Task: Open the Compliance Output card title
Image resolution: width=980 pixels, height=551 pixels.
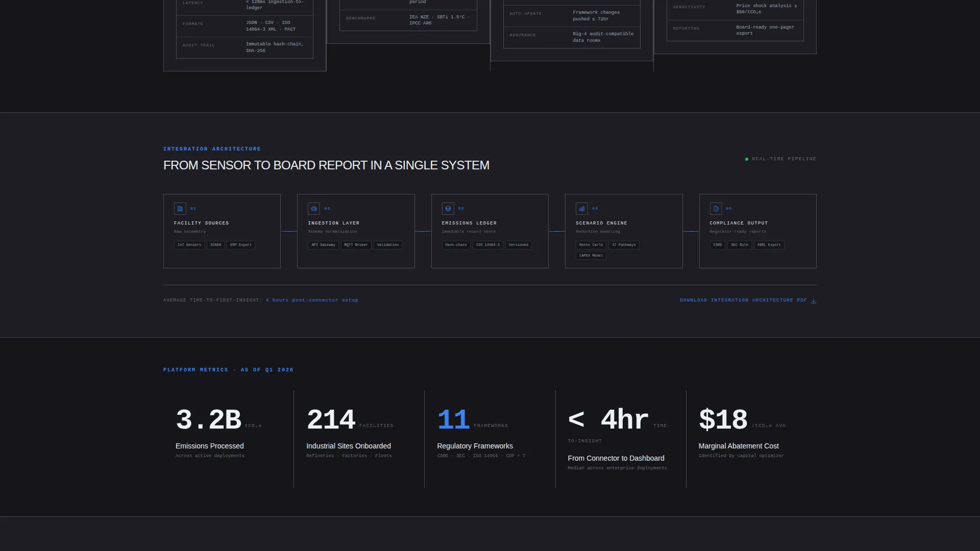Action: [x=739, y=223]
